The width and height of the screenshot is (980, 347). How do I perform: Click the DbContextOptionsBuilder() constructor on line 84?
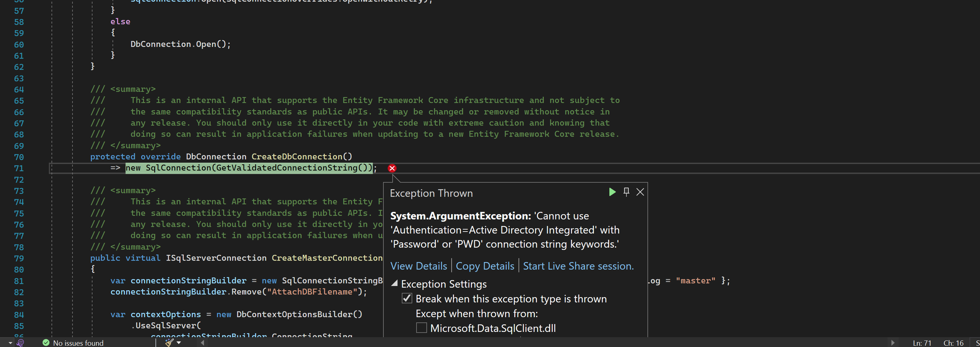[x=299, y=314]
